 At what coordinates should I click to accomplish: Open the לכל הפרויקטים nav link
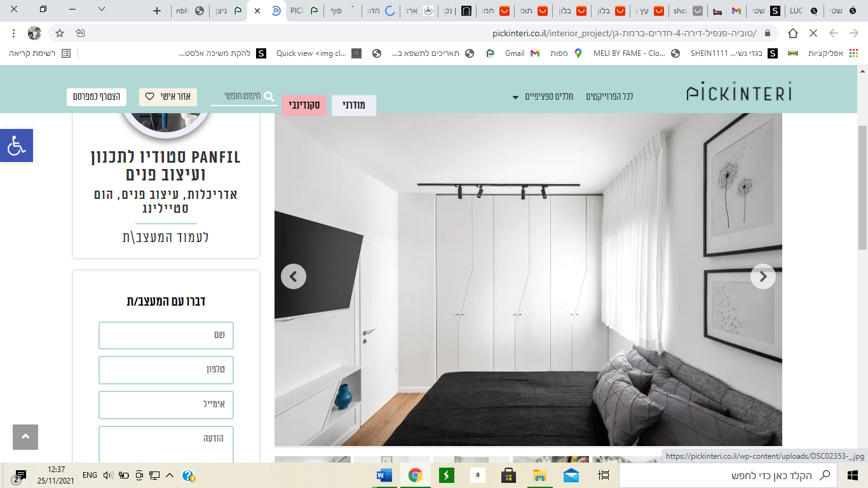coord(609,97)
